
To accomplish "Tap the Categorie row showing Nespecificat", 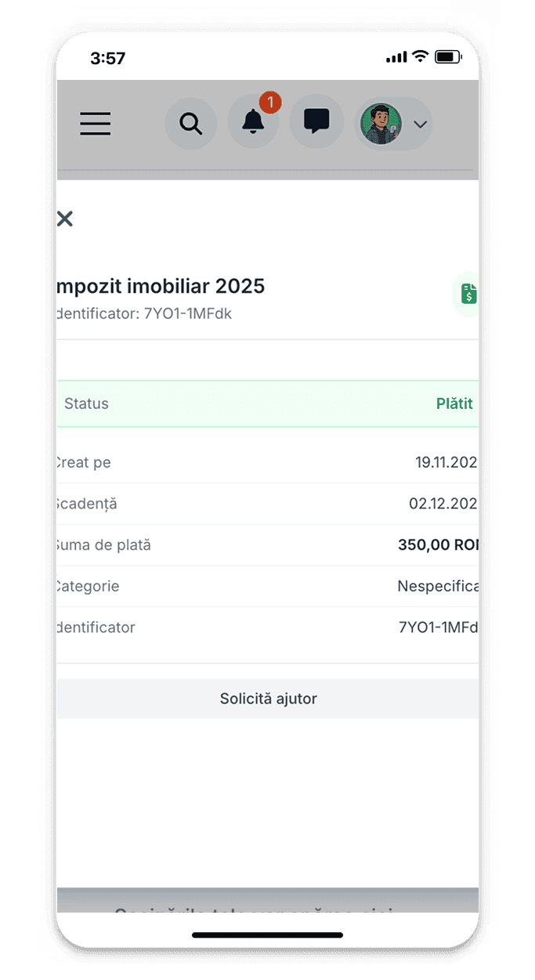I will click(x=266, y=585).
